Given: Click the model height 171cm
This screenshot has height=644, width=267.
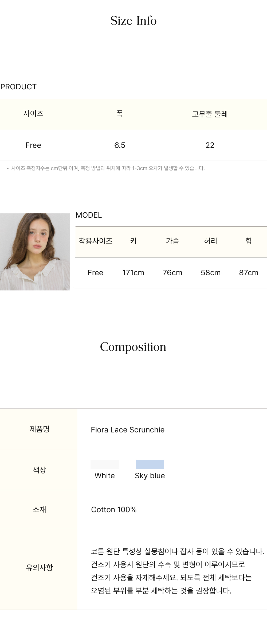Looking at the screenshot, I should (133, 273).
